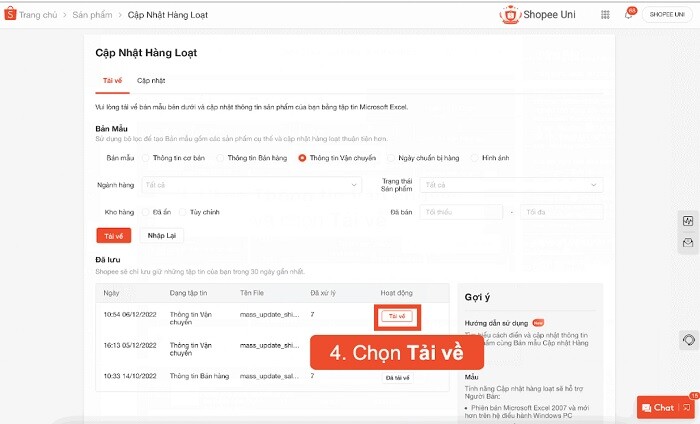Click the Tối đa sold field
The width and height of the screenshot is (700, 424).
(x=562, y=212)
